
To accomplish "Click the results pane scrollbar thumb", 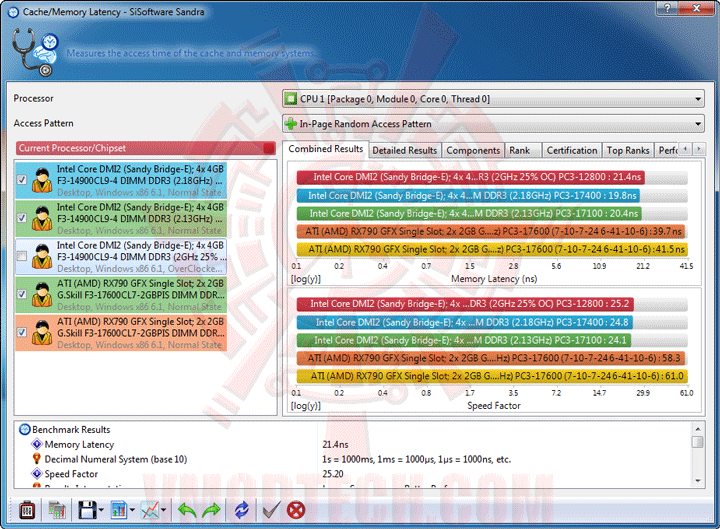I will (x=698, y=442).
